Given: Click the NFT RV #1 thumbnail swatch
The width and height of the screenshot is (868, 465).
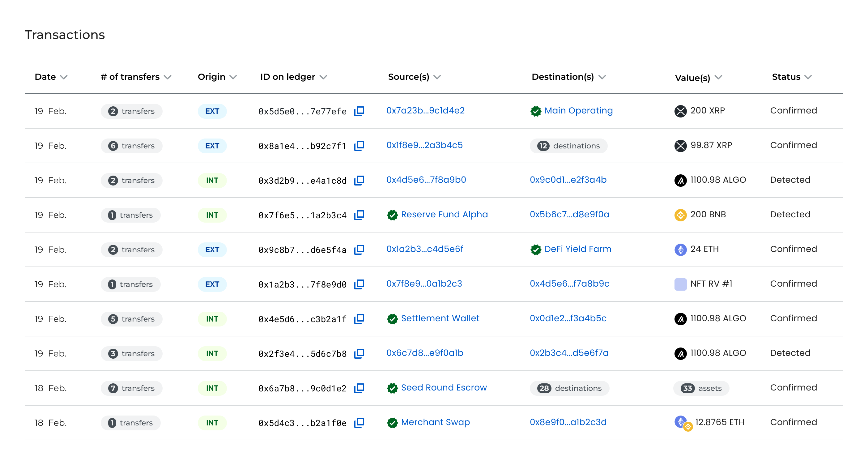Looking at the screenshot, I should coord(680,284).
